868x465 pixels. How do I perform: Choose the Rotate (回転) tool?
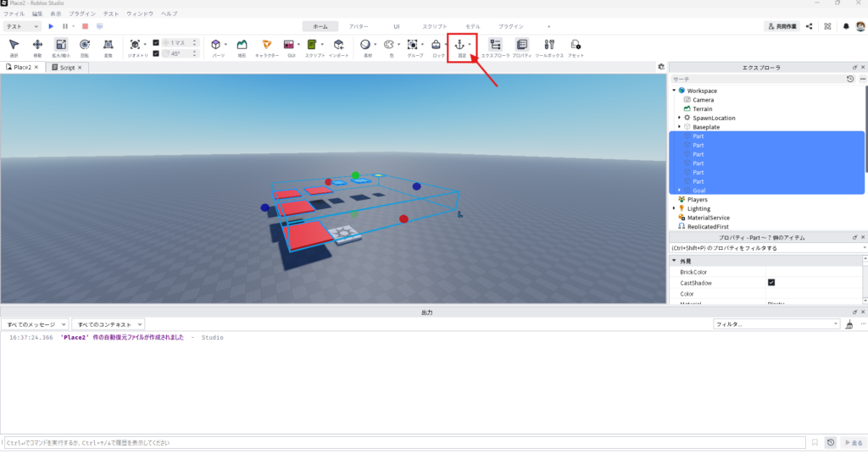pos(85,45)
